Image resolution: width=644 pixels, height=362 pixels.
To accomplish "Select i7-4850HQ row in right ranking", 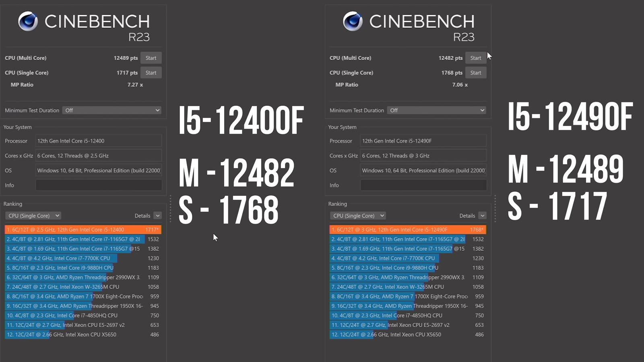I will point(408,315).
